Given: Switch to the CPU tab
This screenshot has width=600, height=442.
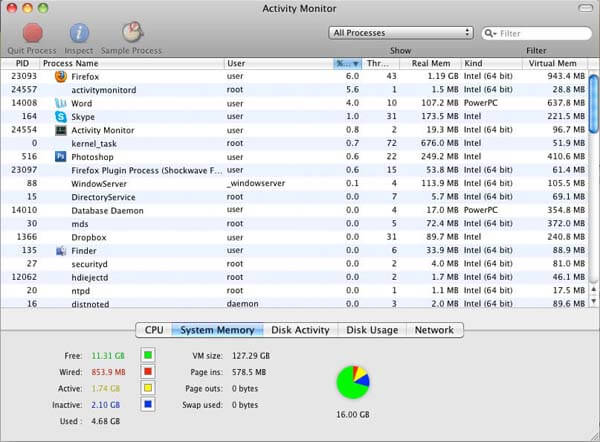Looking at the screenshot, I should coord(154,330).
